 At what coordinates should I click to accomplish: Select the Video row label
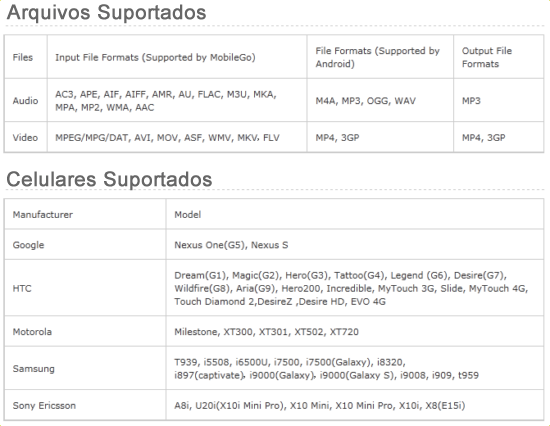tap(25, 138)
